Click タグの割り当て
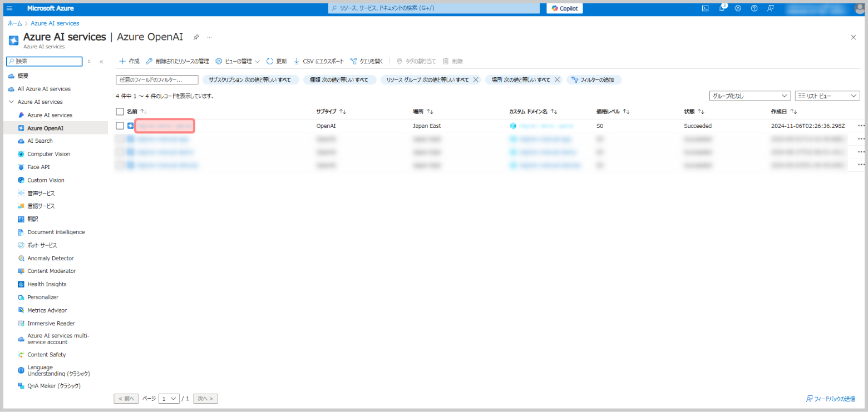The width and height of the screenshot is (868, 412). [x=416, y=61]
